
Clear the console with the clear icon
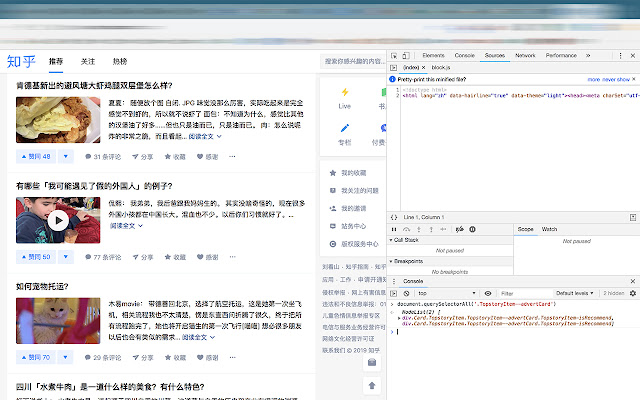(x=407, y=293)
